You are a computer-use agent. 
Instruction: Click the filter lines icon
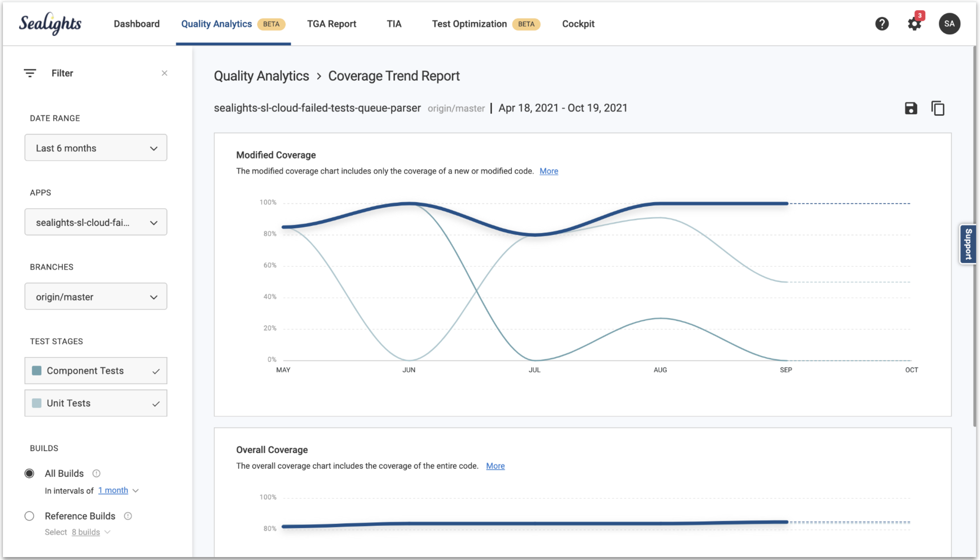click(x=30, y=73)
